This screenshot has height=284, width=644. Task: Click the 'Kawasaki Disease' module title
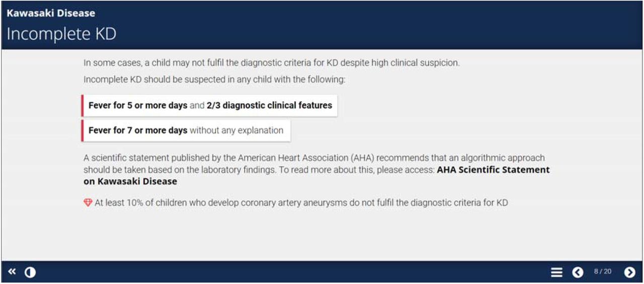click(51, 13)
